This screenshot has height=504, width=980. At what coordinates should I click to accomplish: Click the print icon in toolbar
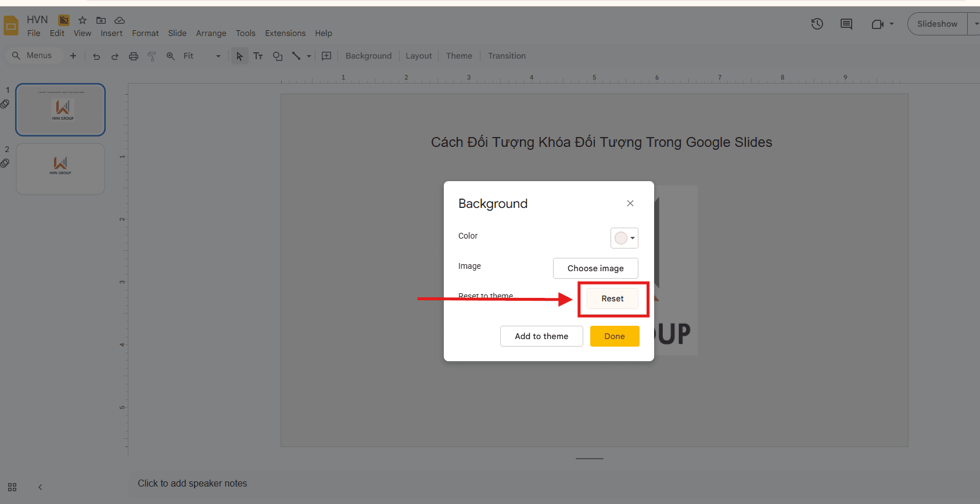coord(134,56)
